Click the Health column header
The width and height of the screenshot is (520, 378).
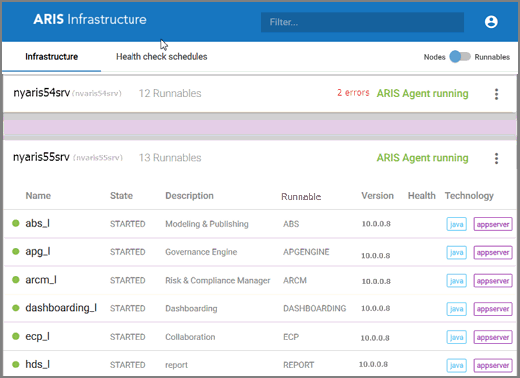[422, 196]
